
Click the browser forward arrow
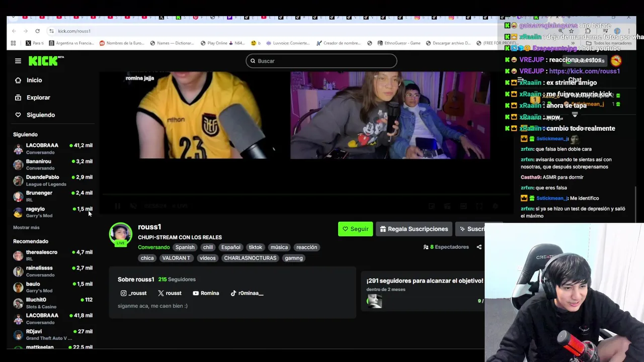pyautogui.click(x=26, y=31)
